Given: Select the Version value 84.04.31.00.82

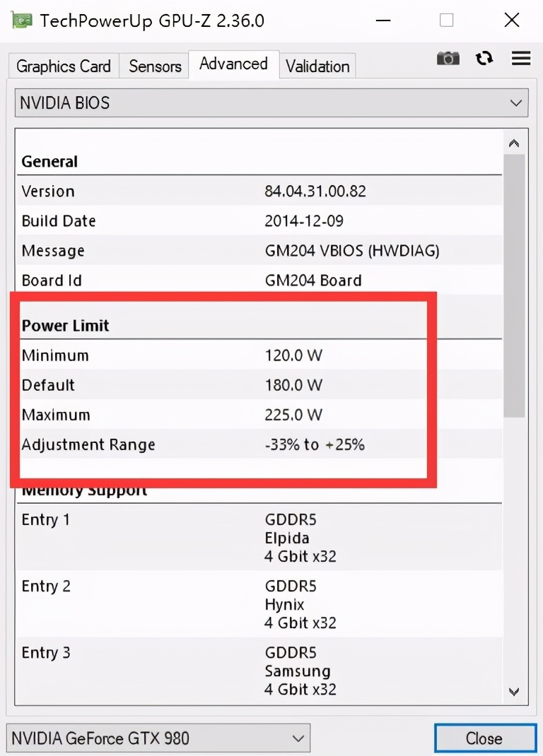Looking at the screenshot, I should (x=315, y=191).
